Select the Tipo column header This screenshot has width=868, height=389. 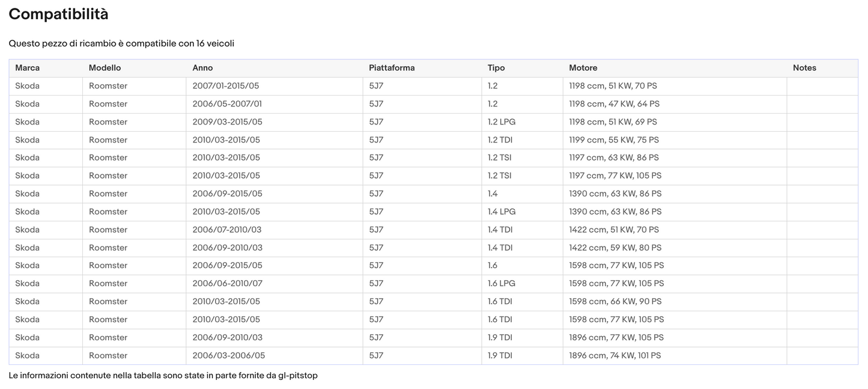[x=496, y=68]
